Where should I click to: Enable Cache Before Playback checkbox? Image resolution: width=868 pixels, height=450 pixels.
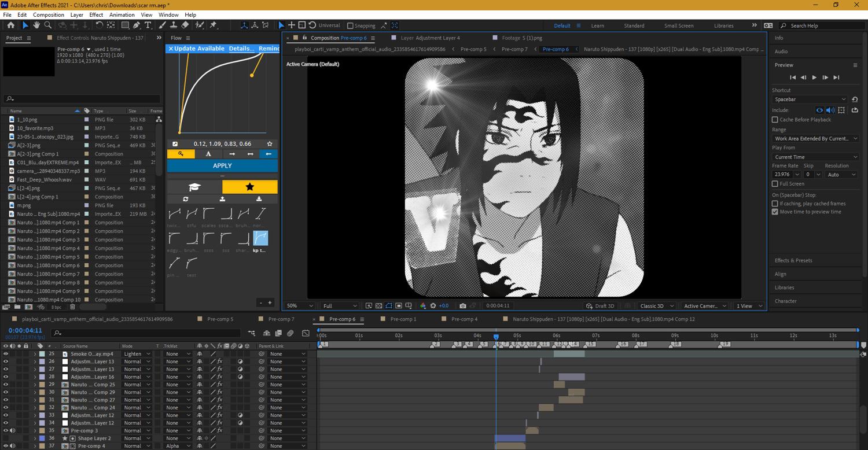point(775,120)
